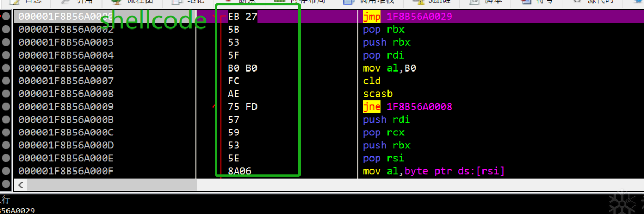The height and width of the screenshot is (214, 644).
Task: Click the jne 1F8B56A0008 instruction
Action: 408,107
